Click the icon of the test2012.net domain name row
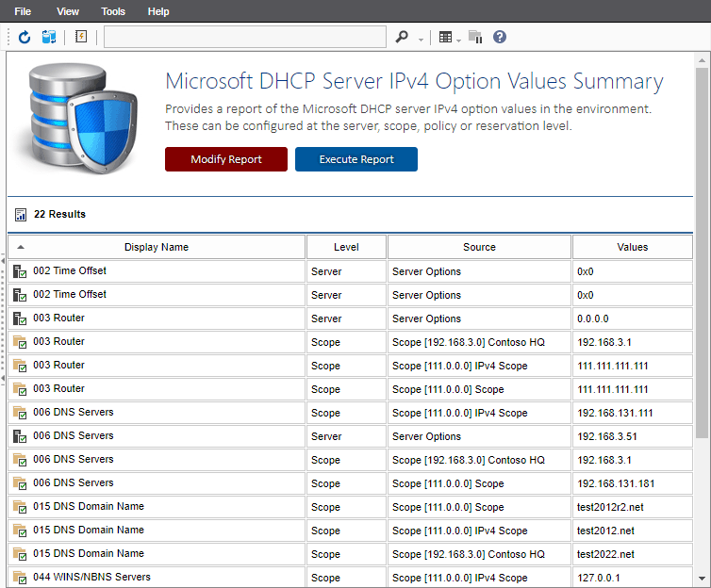Viewport: 711px width, 588px height. coord(20,531)
